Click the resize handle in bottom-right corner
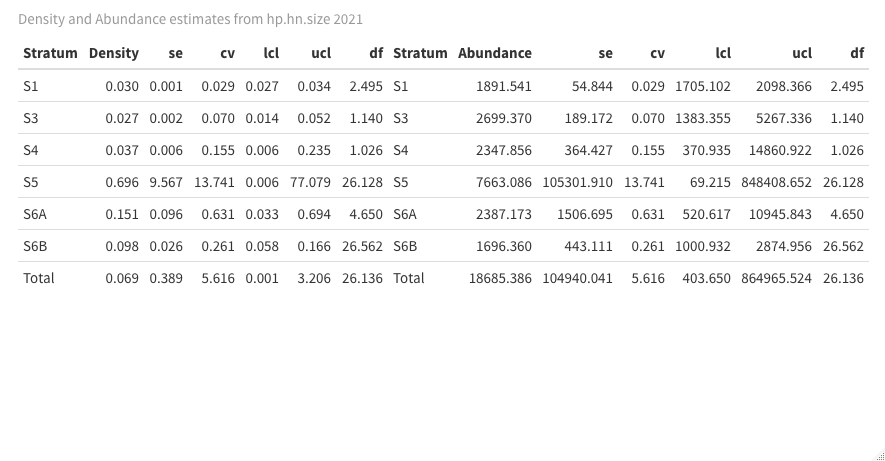The width and height of the screenshot is (885, 461). [880, 456]
